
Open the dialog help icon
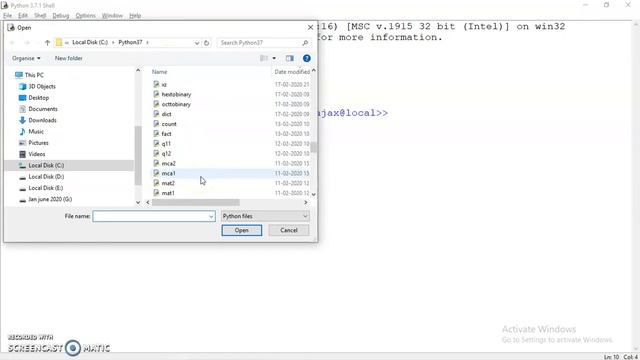click(x=307, y=58)
